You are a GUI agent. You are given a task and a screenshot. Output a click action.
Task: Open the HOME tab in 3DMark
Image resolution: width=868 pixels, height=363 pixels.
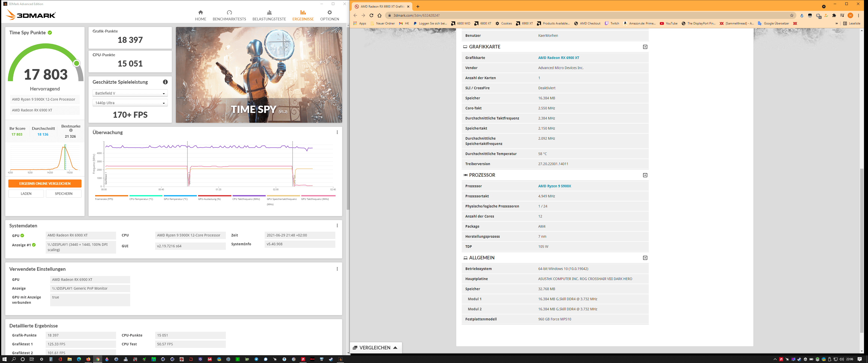(201, 15)
